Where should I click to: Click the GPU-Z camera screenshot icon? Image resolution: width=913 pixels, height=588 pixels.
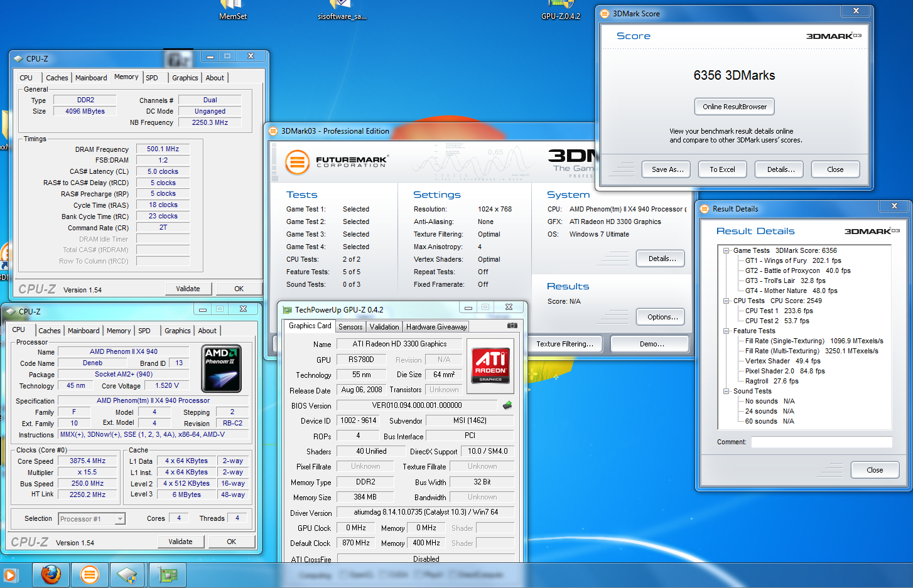512,325
